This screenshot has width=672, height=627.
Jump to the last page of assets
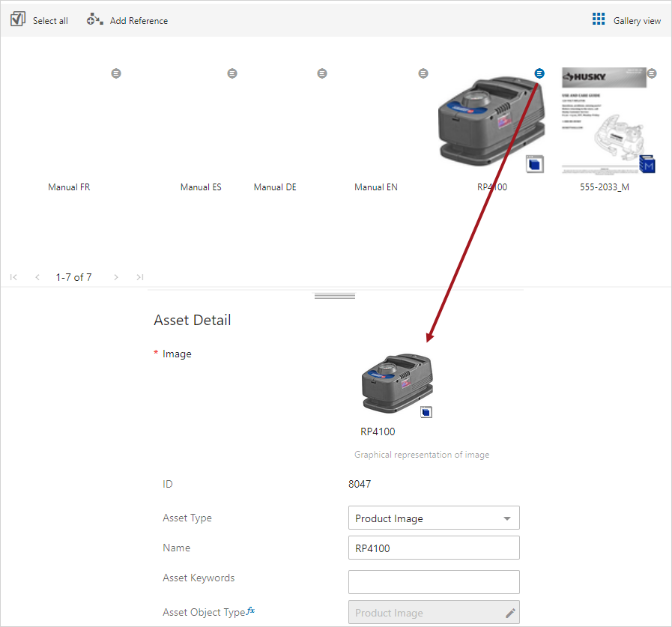(139, 277)
